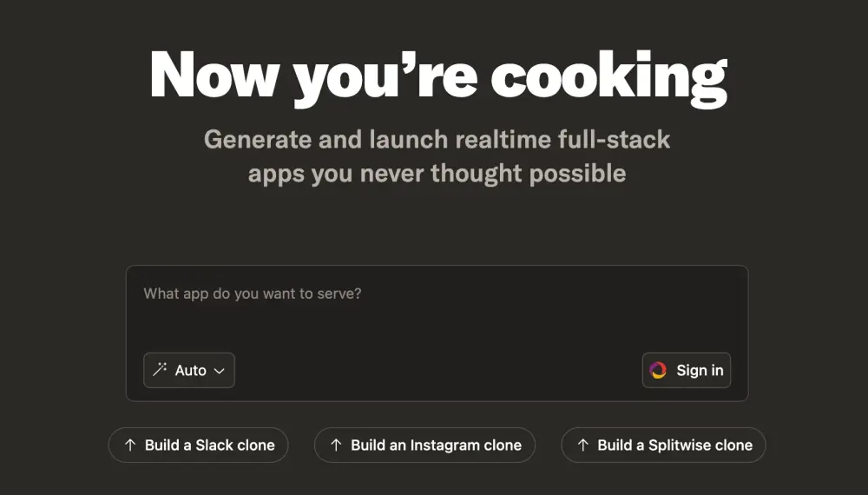Click the up arrow icon for Slack clone
This screenshot has width=868, height=495.
point(130,445)
